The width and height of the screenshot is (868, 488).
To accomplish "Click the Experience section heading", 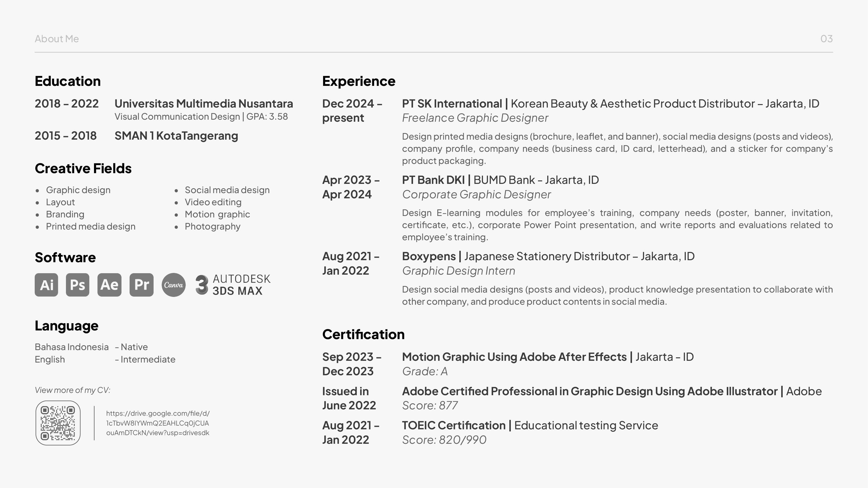I will pyautogui.click(x=359, y=81).
